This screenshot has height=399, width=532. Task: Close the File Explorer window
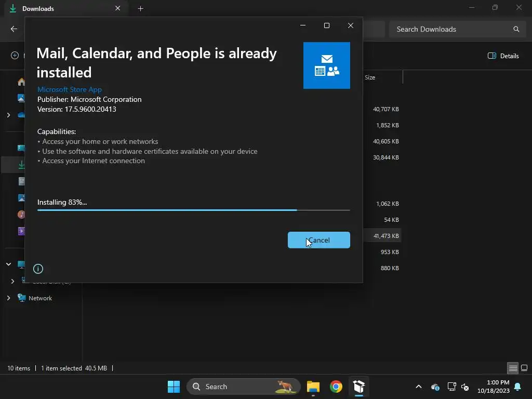click(x=519, y=7)
